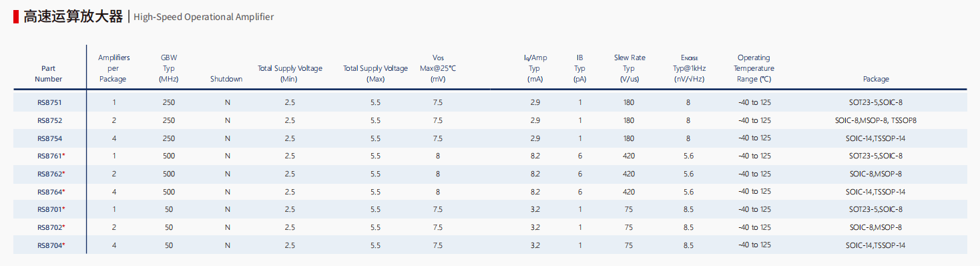
Task: Select the Shutdown column header
Action: pyautogui.click(x=226, y=79)
